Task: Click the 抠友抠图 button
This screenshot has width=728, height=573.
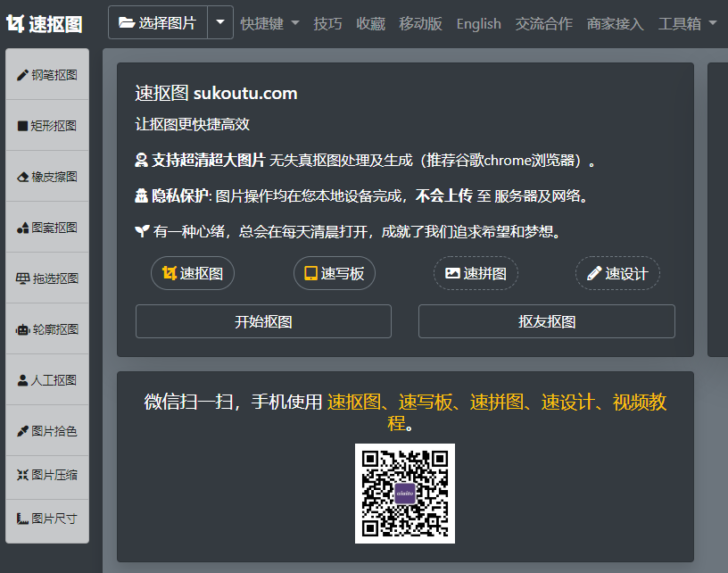Action: (x=547, y=321)
